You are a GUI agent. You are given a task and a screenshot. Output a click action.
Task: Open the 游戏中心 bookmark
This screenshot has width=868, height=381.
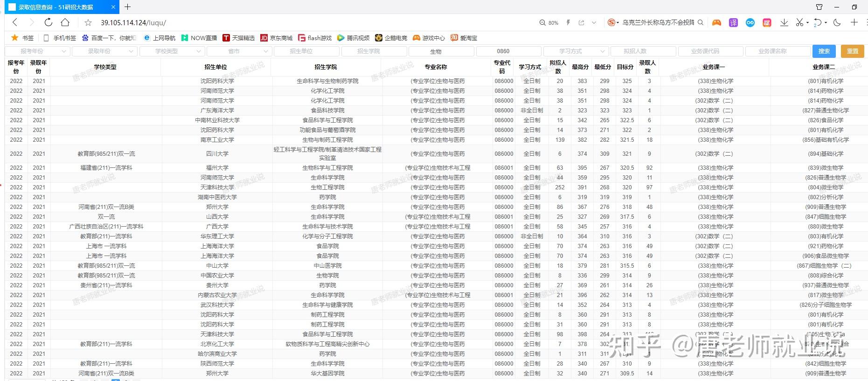click(429, 38)
